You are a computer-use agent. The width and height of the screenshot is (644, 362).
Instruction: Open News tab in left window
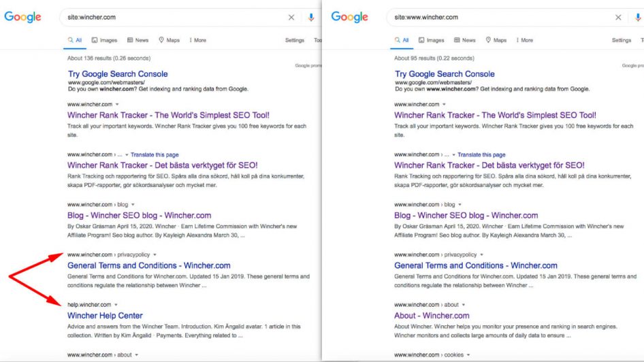pyautogui.click(x=138, y=40)
